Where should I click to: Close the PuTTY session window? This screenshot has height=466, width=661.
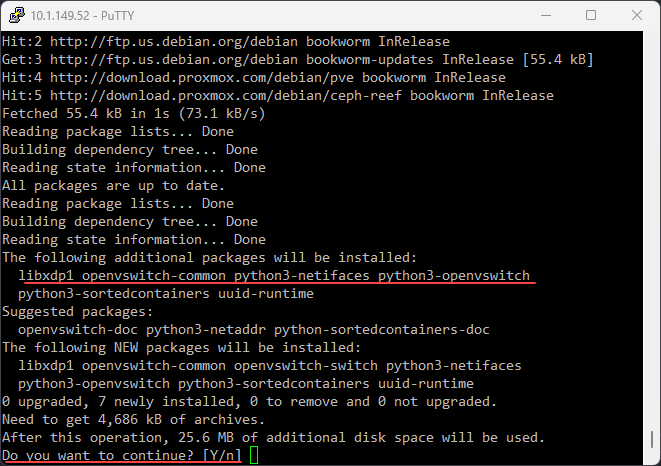[x=637, y=15]
